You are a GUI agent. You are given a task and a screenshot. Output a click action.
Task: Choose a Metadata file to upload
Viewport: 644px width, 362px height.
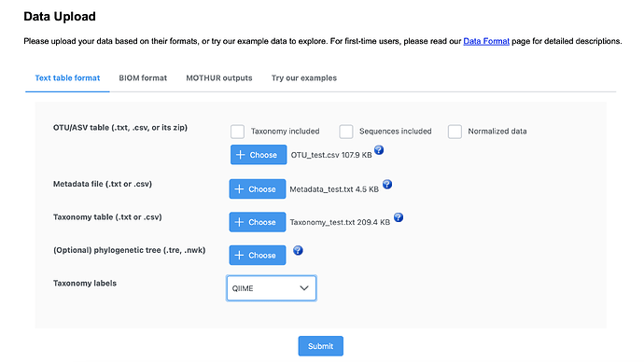pos(257,188)
